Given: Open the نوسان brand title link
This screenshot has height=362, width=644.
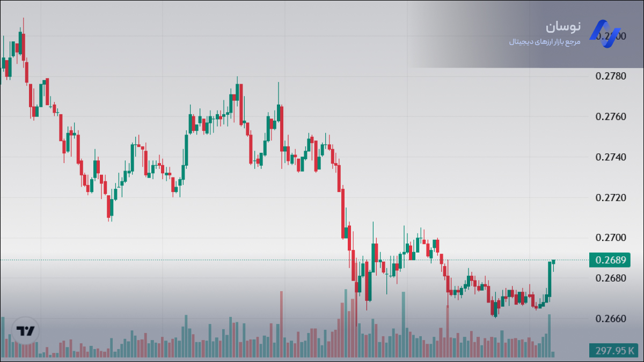Looking at the screenshot, I should point(563,27).
